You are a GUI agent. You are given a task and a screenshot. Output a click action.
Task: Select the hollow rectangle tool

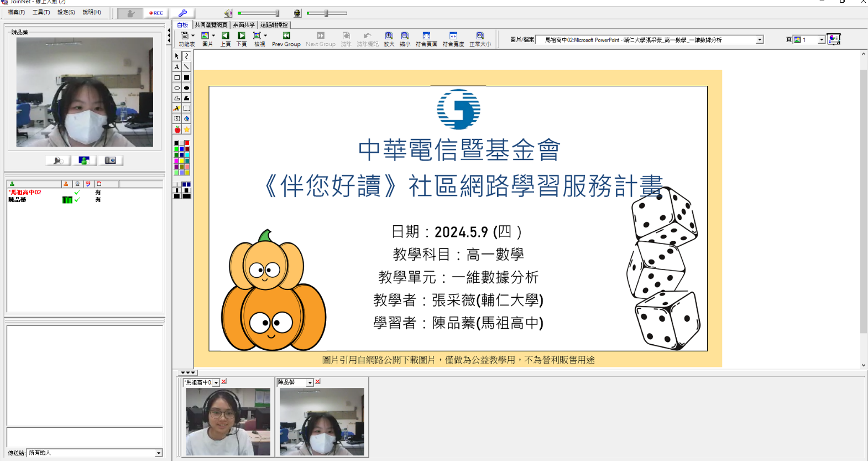[177, 77]
